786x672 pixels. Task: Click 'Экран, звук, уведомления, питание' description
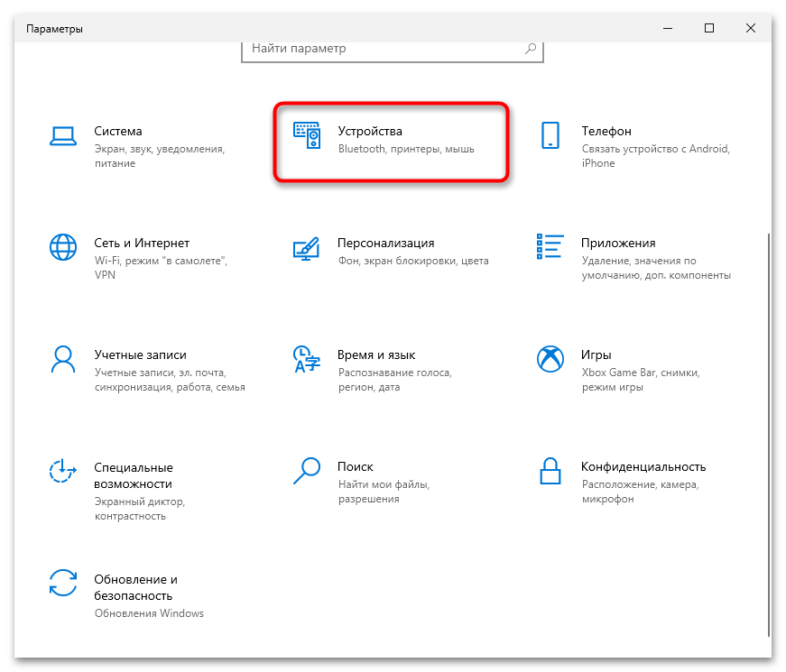[x=160, y=156]
